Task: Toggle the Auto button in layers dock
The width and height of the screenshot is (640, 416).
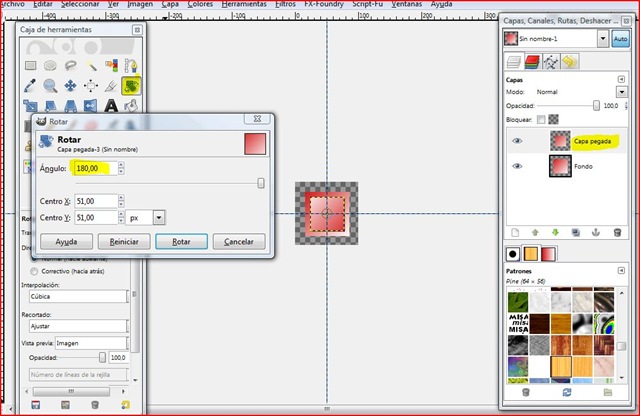Action: (620, 39)
